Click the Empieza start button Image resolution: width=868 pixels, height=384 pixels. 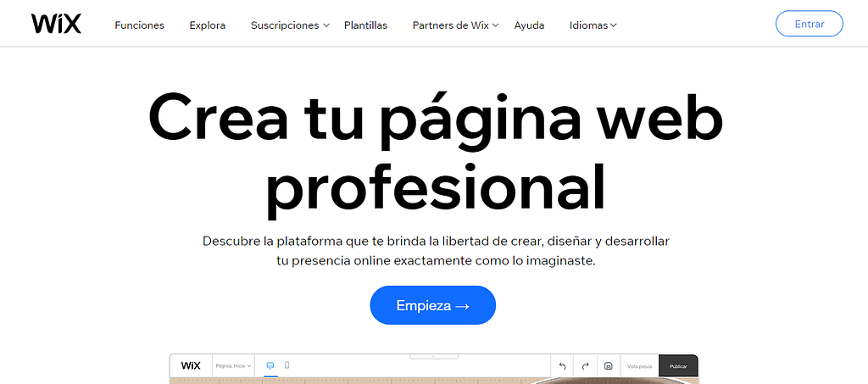pyautogui.click(x=433, y=305)
